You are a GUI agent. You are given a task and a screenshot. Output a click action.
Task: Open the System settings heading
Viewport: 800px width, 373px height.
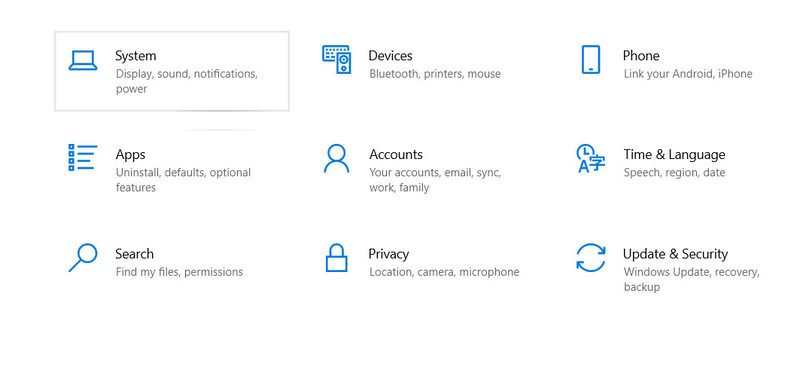pyautogui.click(x=136, y=56)
